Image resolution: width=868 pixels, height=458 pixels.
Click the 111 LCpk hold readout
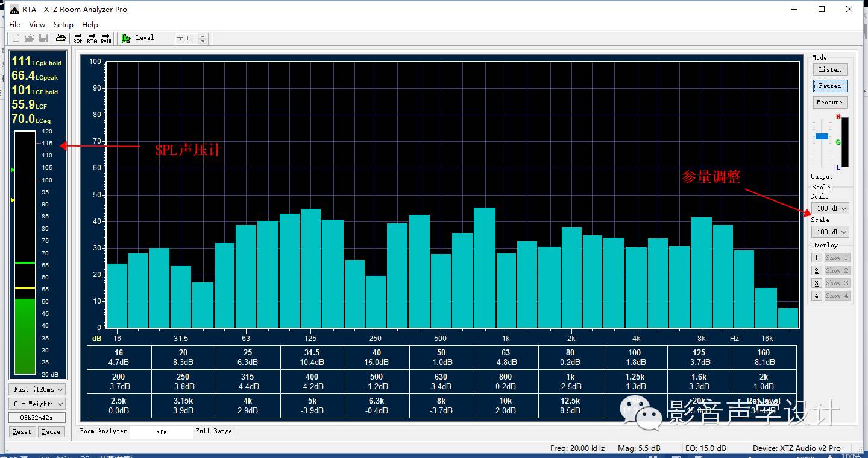[x=37, y=62]
